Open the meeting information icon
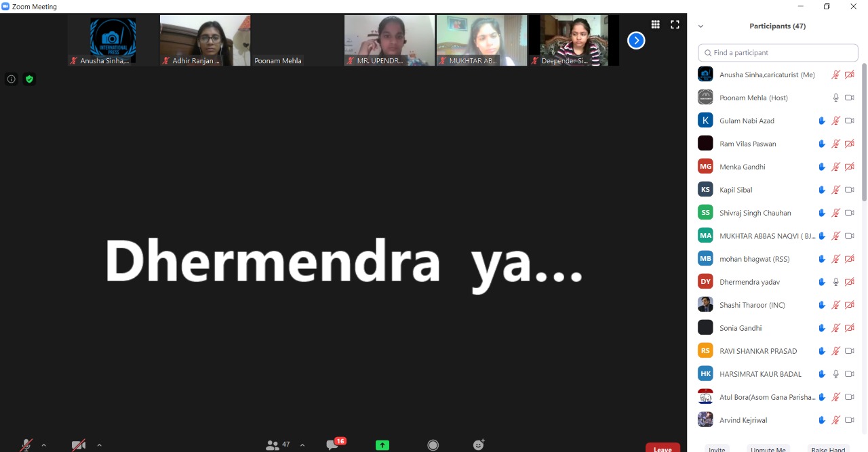Screen dimensions: 868x452 (11, 79)
